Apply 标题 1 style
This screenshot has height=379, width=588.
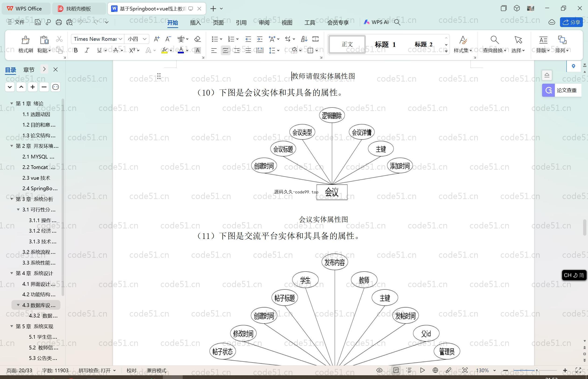click(x=385, y=44)
